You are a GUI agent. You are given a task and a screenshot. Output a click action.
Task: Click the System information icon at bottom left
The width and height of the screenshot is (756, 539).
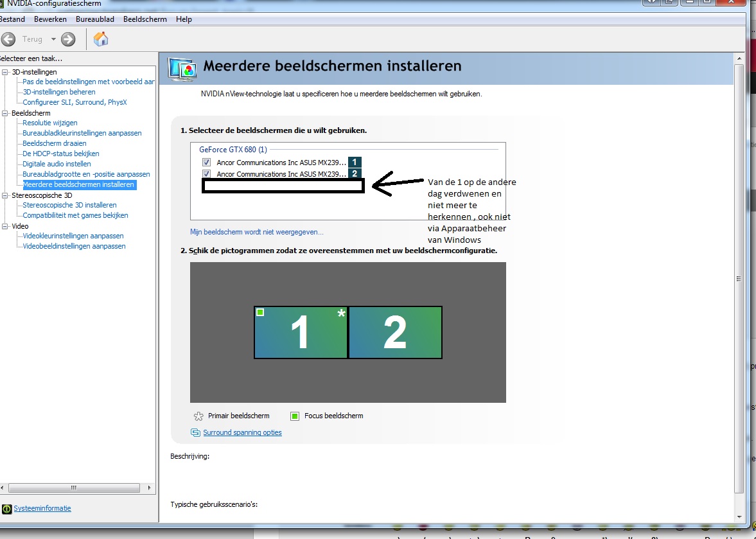(x=6, y=509)
